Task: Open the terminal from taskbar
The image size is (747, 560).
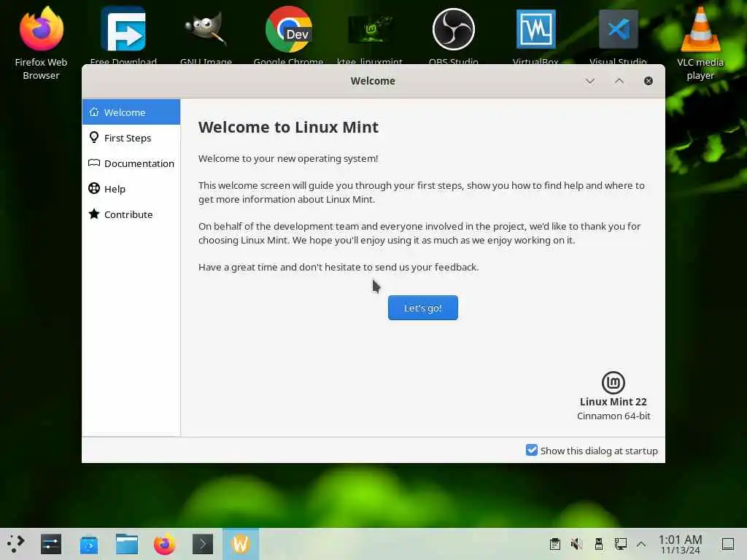Action: click(203, 544)
